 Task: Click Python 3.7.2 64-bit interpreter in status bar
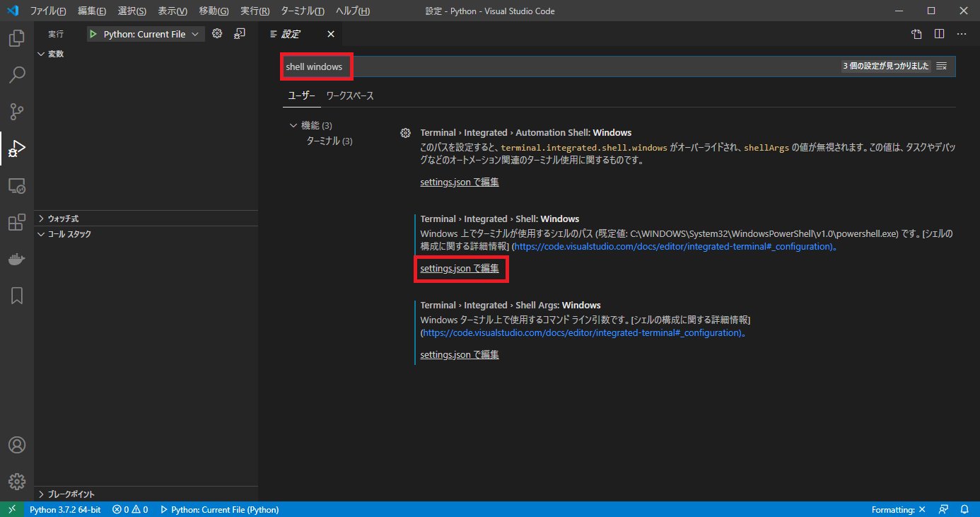65,509
